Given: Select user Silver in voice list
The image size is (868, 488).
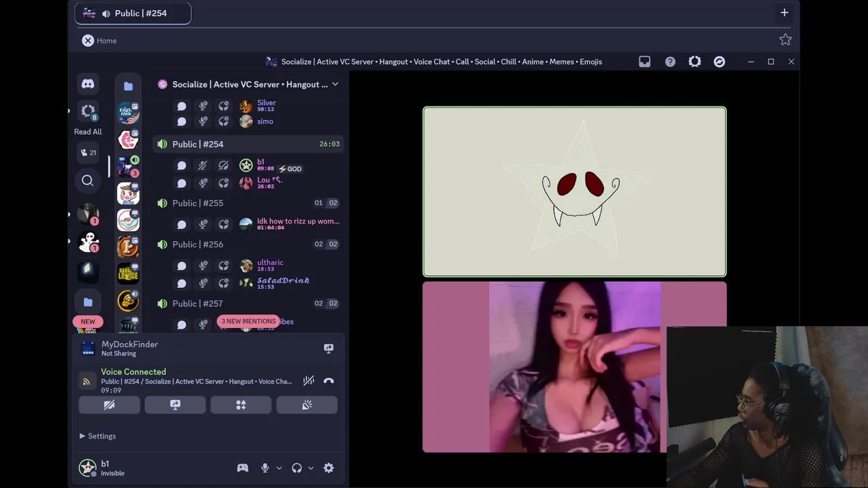Looking at the screenshot, I should [x=267, y=102].
